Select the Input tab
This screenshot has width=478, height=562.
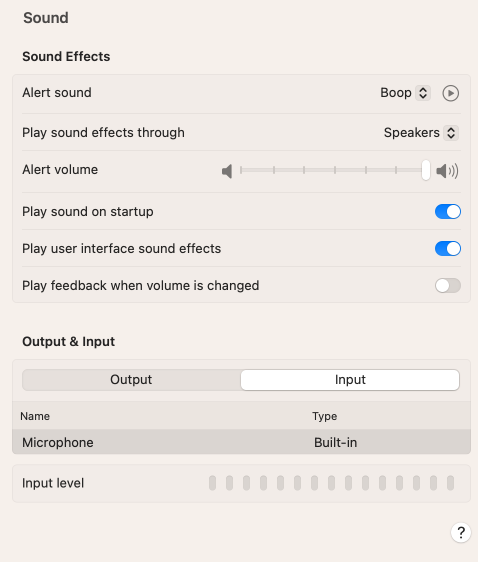pyautogui.click(x=350, y=380)
